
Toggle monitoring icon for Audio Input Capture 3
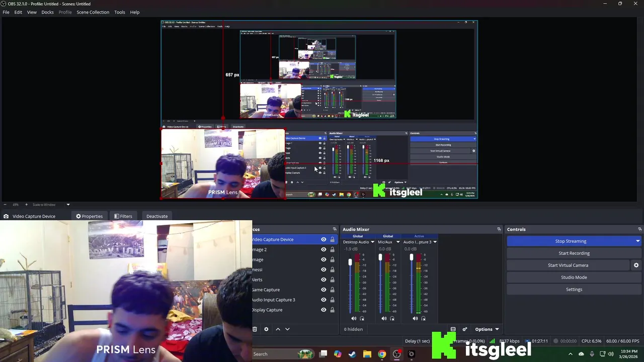coord(423,318)
